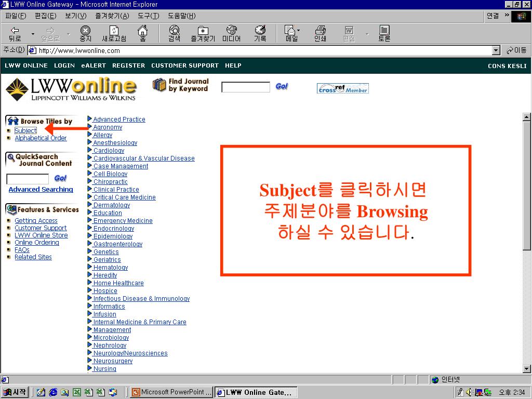Open the Related Sites link
Viewport: 532px width, 399px height.
pyautogui.click(x=33, y=257)
